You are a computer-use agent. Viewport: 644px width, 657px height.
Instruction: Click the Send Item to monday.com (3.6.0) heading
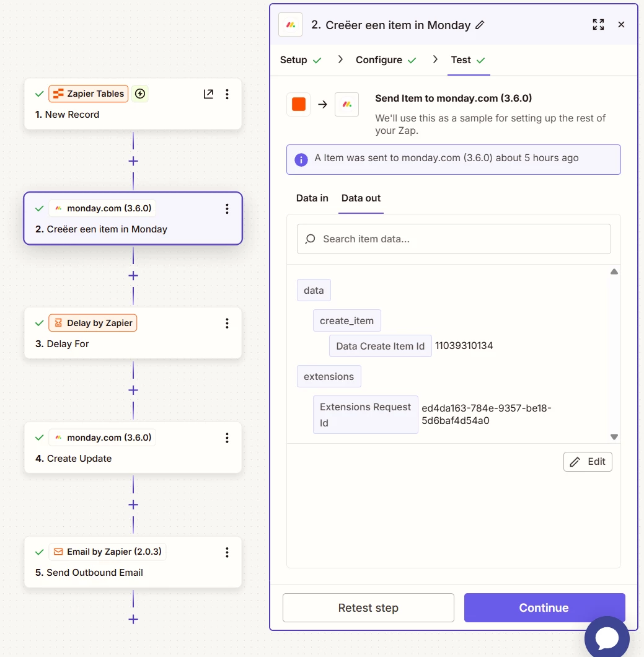[453, 98]
